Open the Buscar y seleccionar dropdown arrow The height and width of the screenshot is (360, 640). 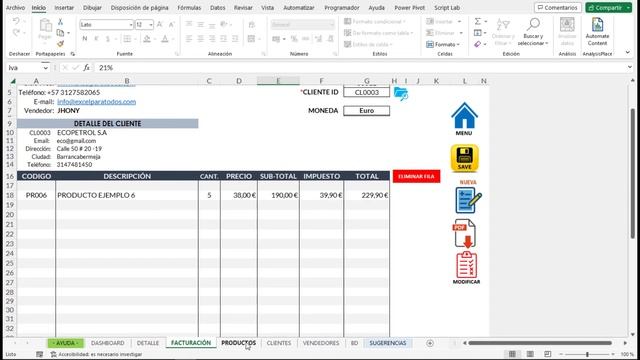click(547, 43)
